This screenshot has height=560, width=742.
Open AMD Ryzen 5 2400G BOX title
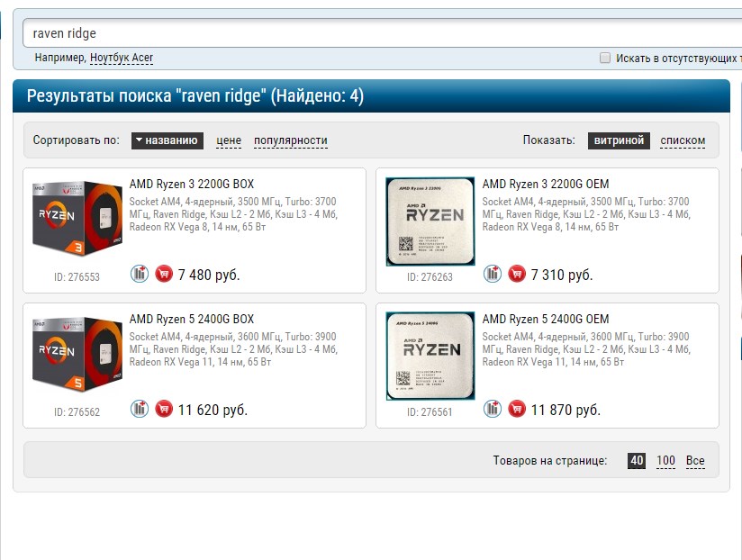click(192, 320)
